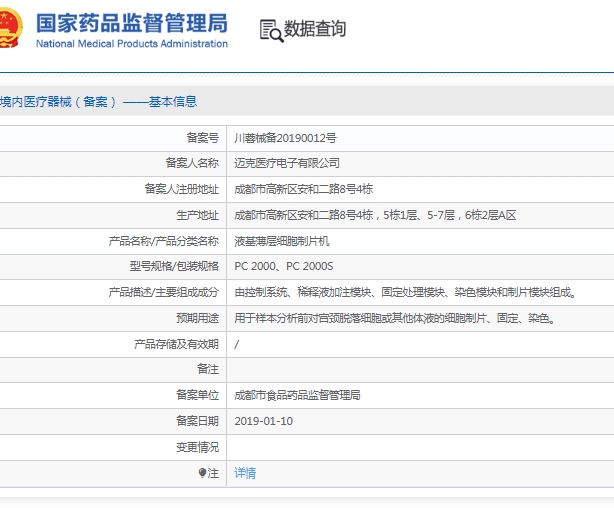Click the 产品存储及有效期 label
Image resolution: width=614 pixels, height=508 pixels.
pyautogui.click(x=176, y=344)
